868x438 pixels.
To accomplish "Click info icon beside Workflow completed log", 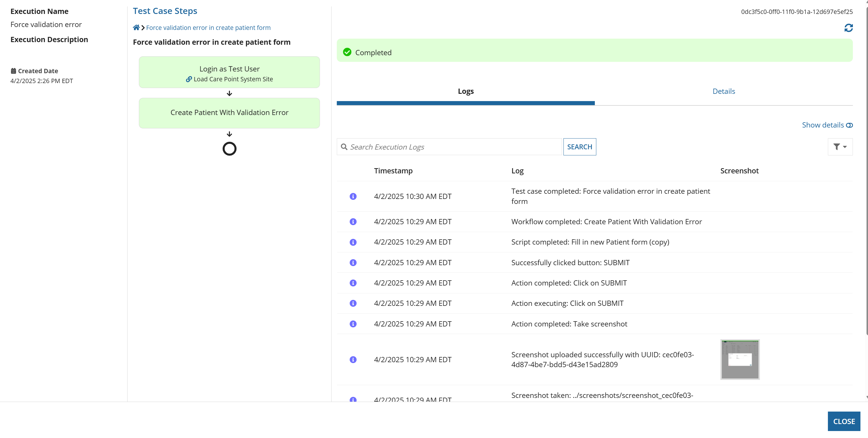I will pos(353,222).
